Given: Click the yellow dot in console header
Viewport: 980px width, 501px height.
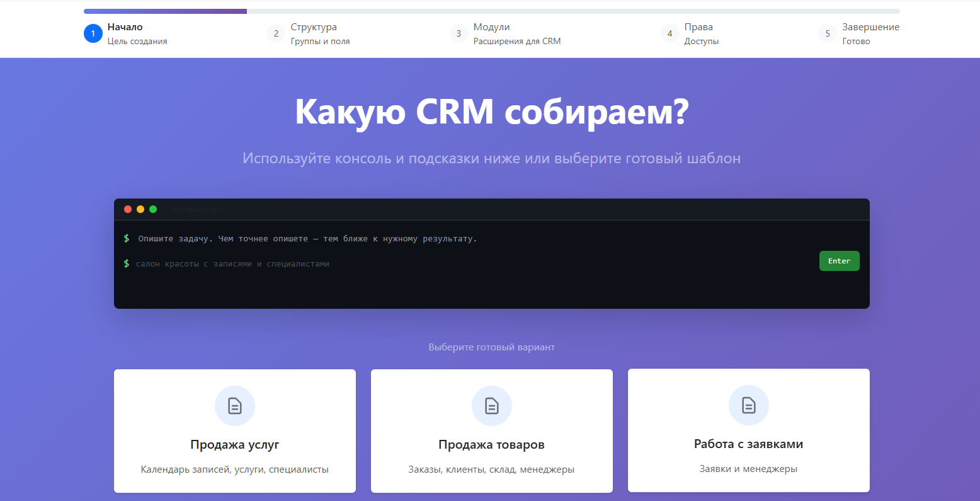Looking at the screenshot, I should [x=140, y=209].
